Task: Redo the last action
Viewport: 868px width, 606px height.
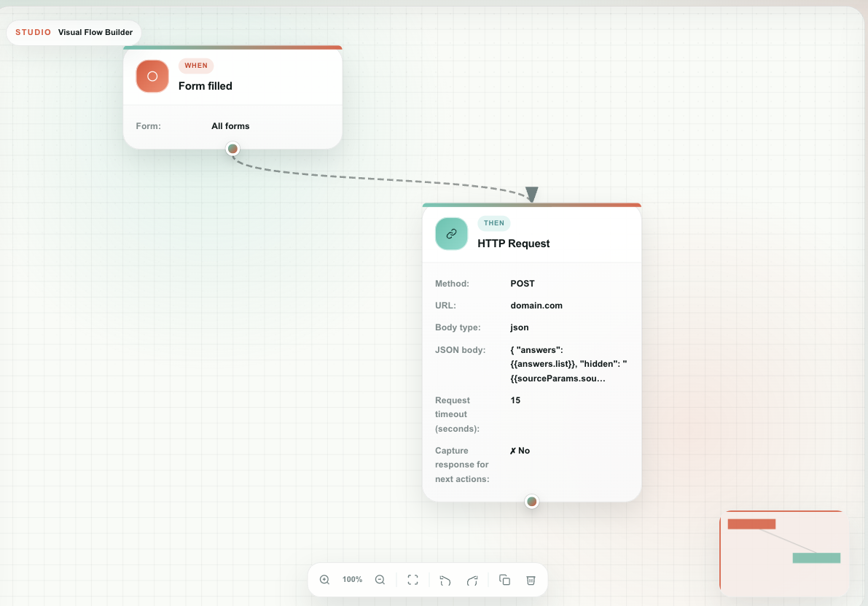Action: (472, 580)
